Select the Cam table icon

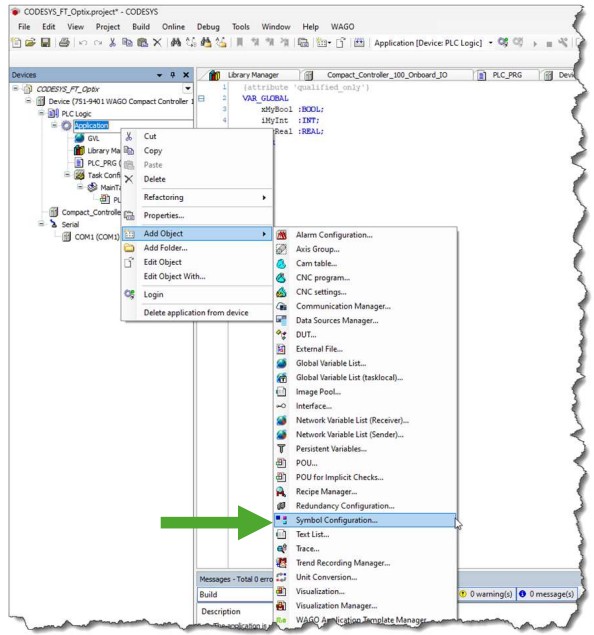point(281,264)
